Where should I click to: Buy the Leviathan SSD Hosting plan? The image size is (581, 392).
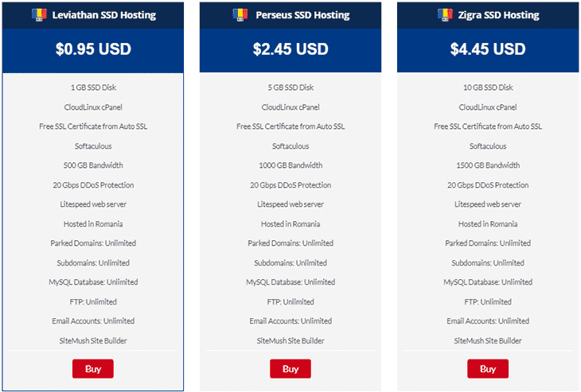pos(93,369)
